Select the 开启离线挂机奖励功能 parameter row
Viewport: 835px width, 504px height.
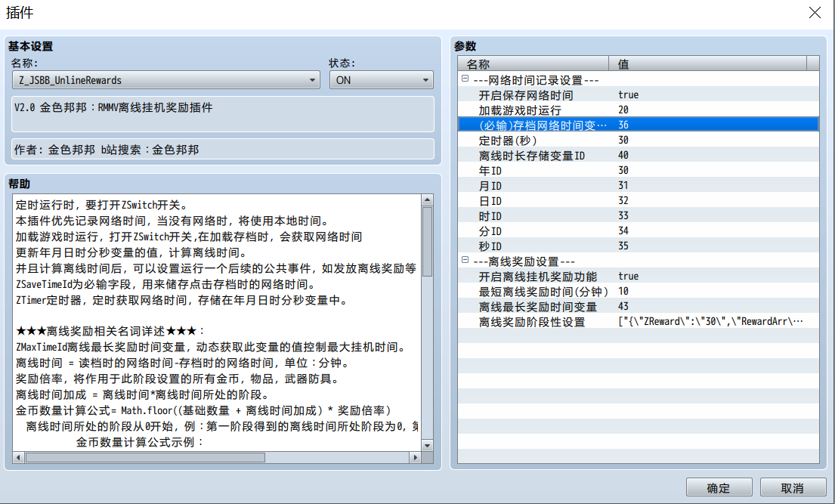638,276
